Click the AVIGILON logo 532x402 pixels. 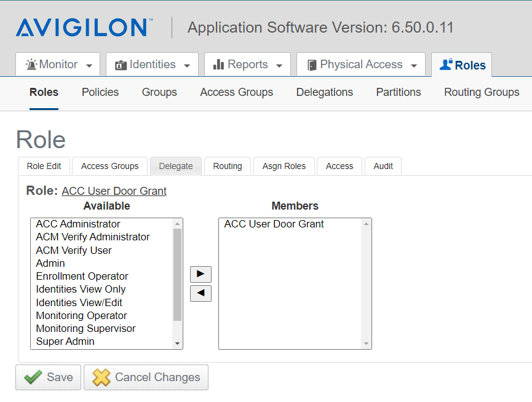(x=83, y=27)
